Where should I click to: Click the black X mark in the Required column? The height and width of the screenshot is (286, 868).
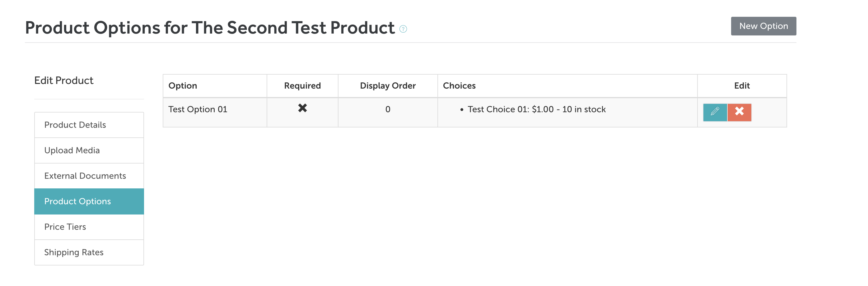click(302, 108)
